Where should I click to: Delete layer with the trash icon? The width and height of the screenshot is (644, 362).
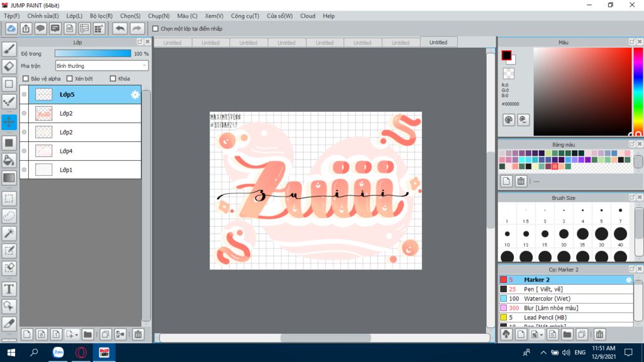pyautogui.click(x=138, y=334)
